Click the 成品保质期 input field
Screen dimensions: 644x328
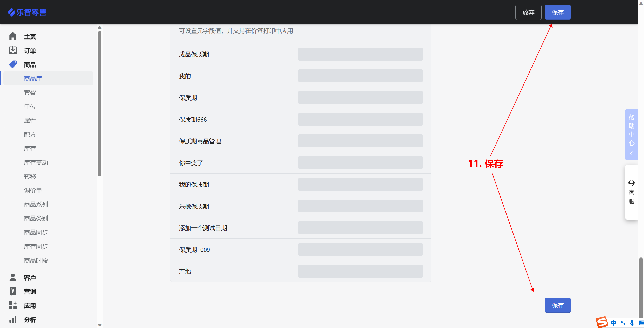[360, 54]
